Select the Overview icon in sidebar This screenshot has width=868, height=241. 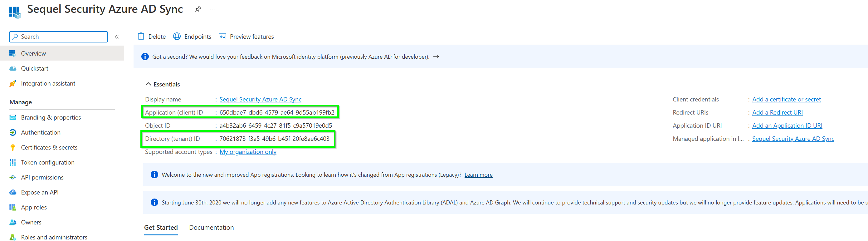(12, 53)
